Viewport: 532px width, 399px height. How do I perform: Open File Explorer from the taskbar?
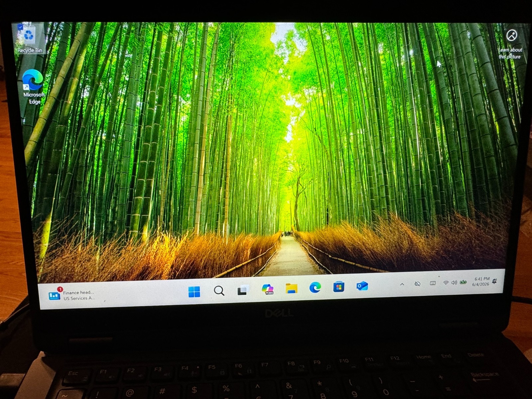[x=292, y=288]
